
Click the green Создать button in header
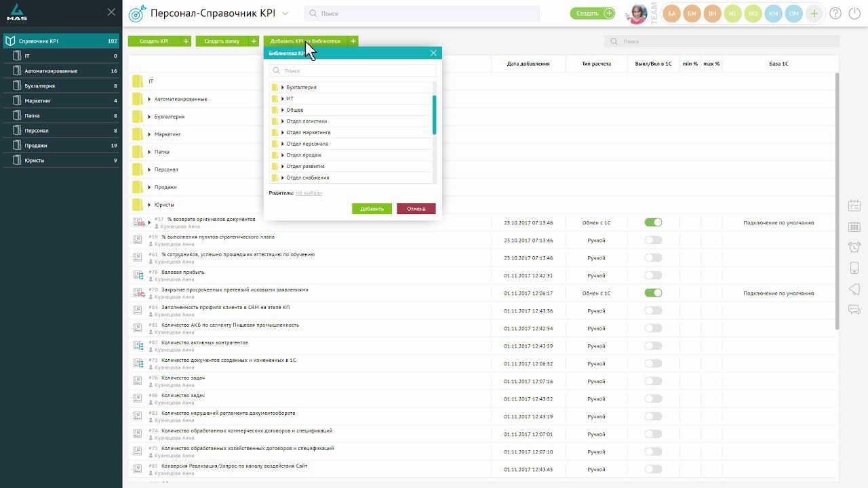593,14
